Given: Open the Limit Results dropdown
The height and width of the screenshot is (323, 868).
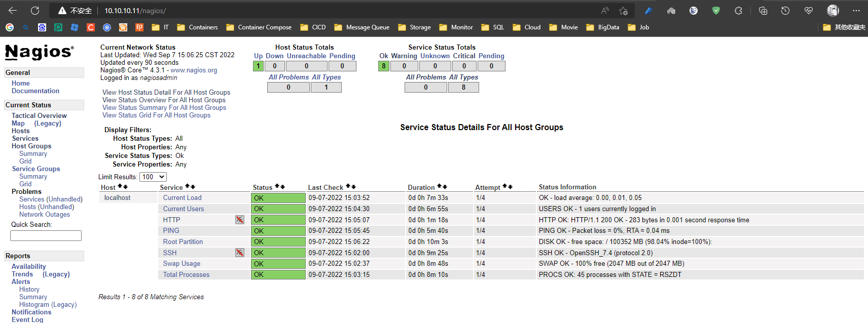Looking at the screenshot, I should click(x=153, y=177).
